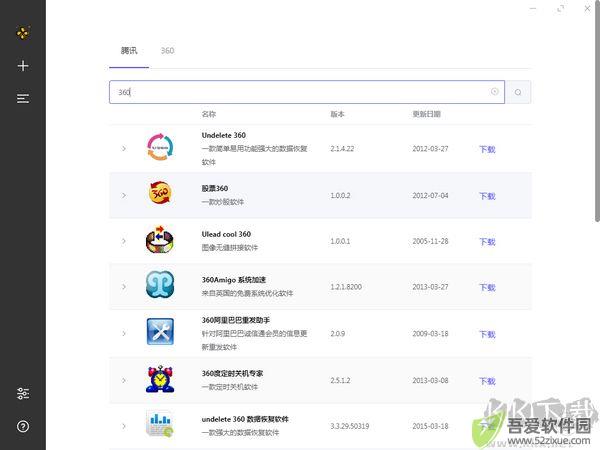Switch to the 360 tab
The width and height of the screenshot is (600, 450).
click(x=167, y=51)
